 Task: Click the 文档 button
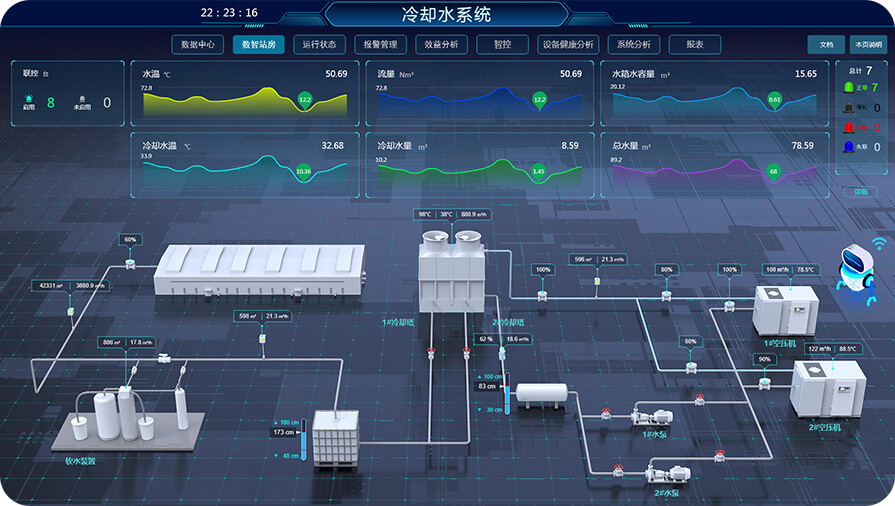(825, 45)
